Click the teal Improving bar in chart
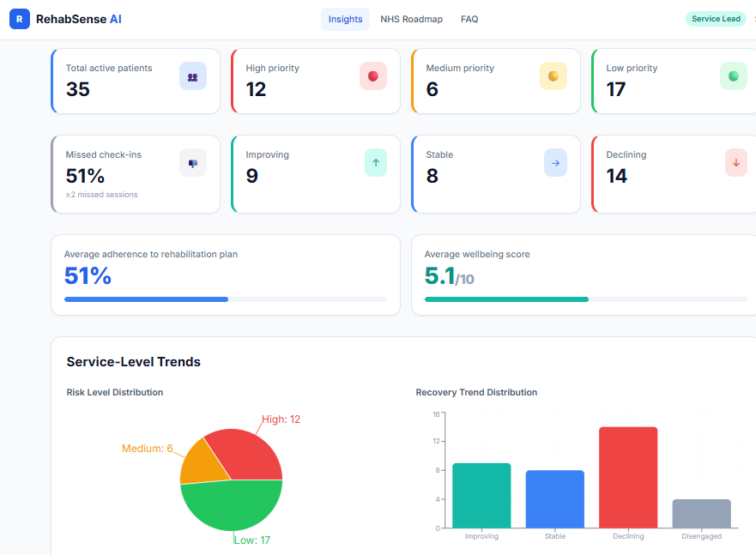Screen dimensions: 756x555 481,496
